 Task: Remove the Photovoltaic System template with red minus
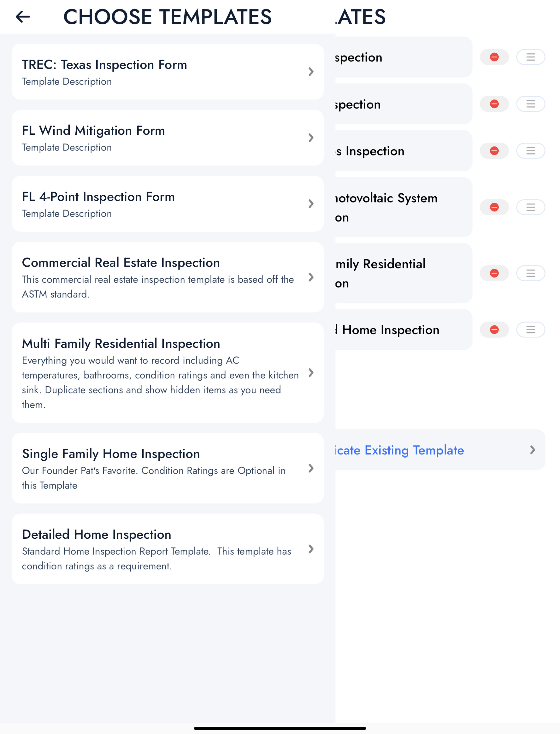(494, 207)
